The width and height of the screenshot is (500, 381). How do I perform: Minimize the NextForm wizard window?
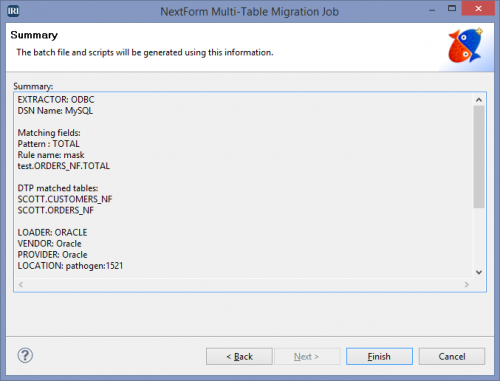click(432, 10)
